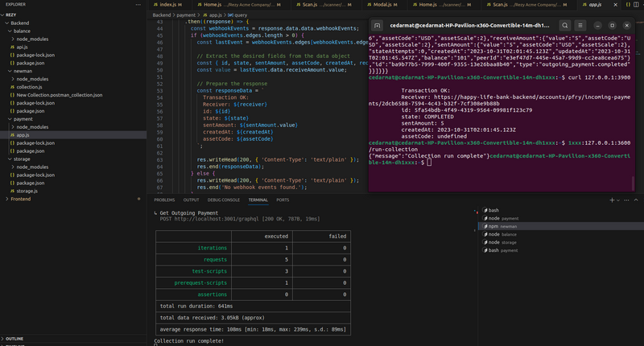The image size is (644, 346).
Task: Open package-lock.json under the payment folder
Action: click(x=73, y=143)
